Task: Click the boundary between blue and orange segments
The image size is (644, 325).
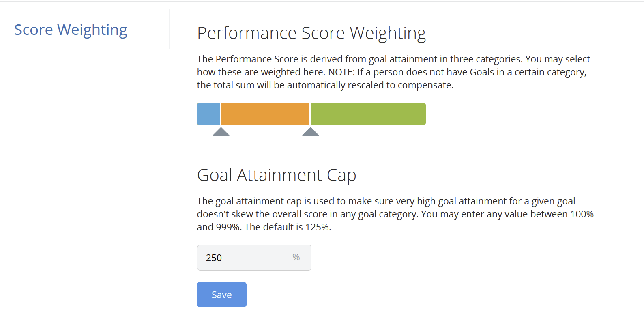Action: (220, 114)
